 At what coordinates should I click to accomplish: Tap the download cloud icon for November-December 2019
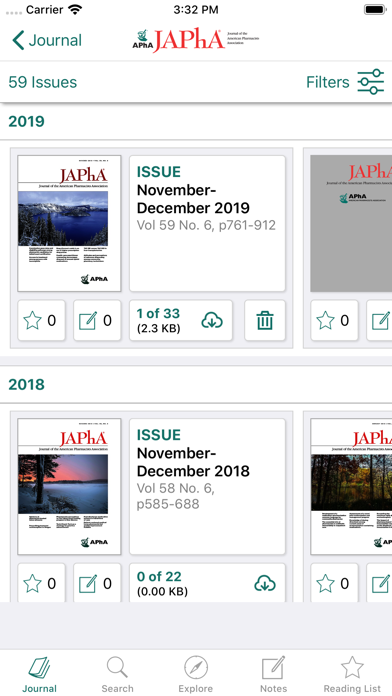pos(212,320)
